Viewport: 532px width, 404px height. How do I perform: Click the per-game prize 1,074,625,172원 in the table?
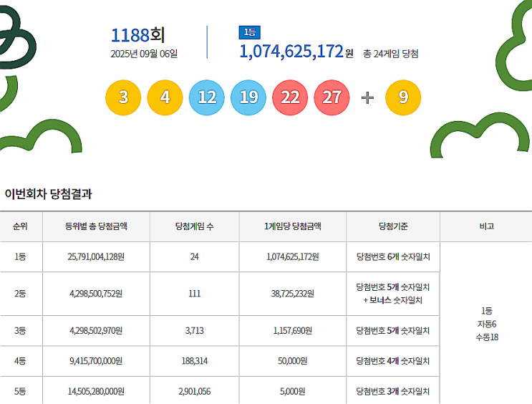point(292,256)
